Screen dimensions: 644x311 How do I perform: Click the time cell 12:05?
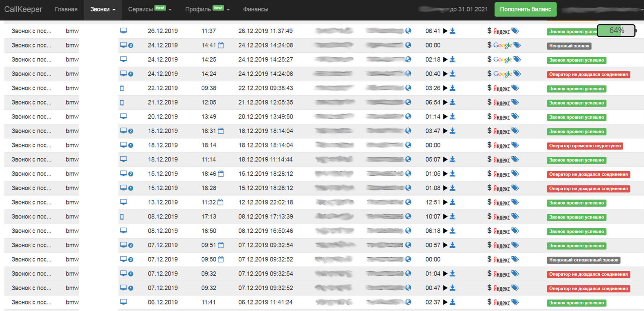tap(209, 103)
